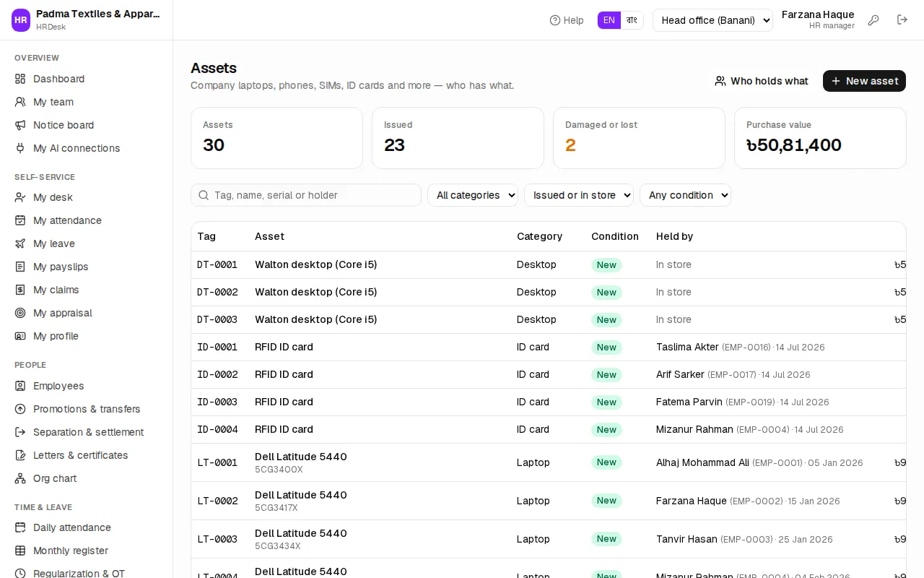Click the Damaged or lost count 2
The image size is (924, 578).
click(570, 145)
